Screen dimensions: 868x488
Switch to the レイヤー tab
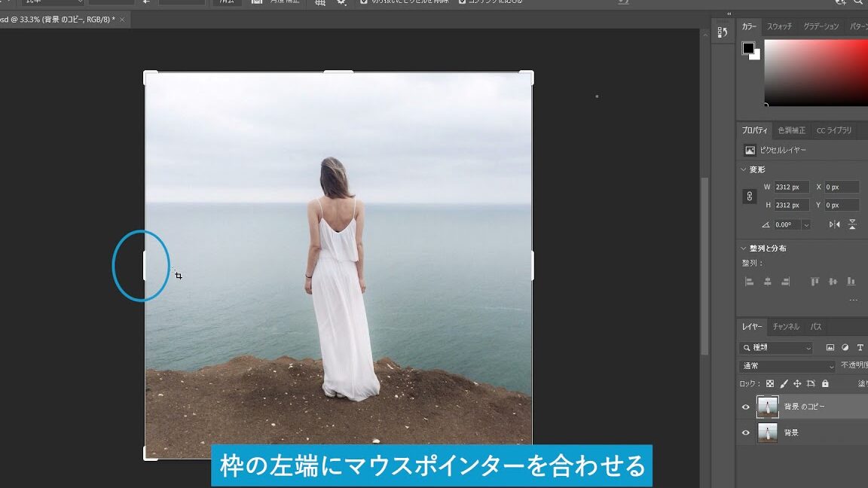tap(752, 326)
